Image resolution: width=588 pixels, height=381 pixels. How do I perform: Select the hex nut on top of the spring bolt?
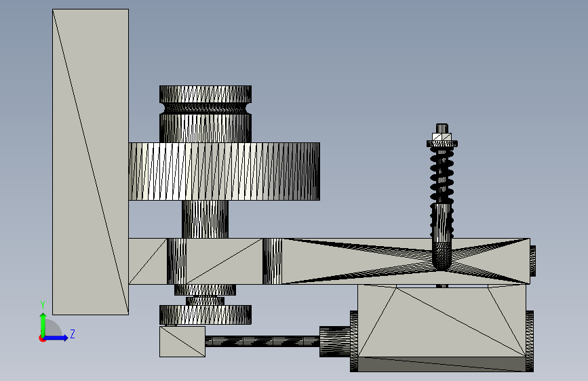[x=442, y=137]
